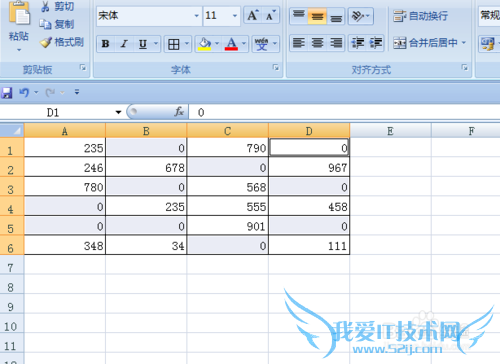Apply cell borders button

174,44
